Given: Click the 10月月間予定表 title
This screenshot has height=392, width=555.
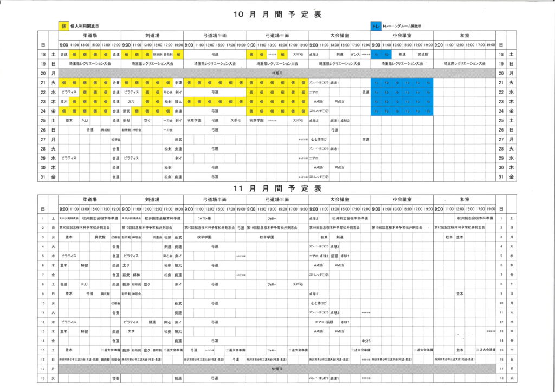Looking at the screenshot, I should coord(277,14).
